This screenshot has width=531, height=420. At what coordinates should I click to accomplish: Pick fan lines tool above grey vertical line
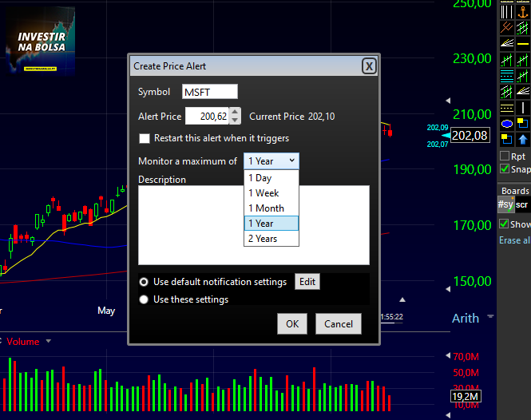[x=522, y=92]
